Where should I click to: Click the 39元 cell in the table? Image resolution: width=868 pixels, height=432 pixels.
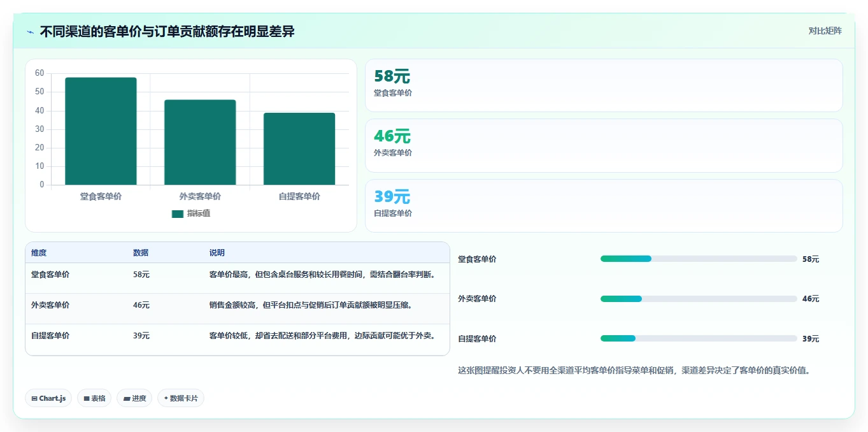click(x=141, y=336)
